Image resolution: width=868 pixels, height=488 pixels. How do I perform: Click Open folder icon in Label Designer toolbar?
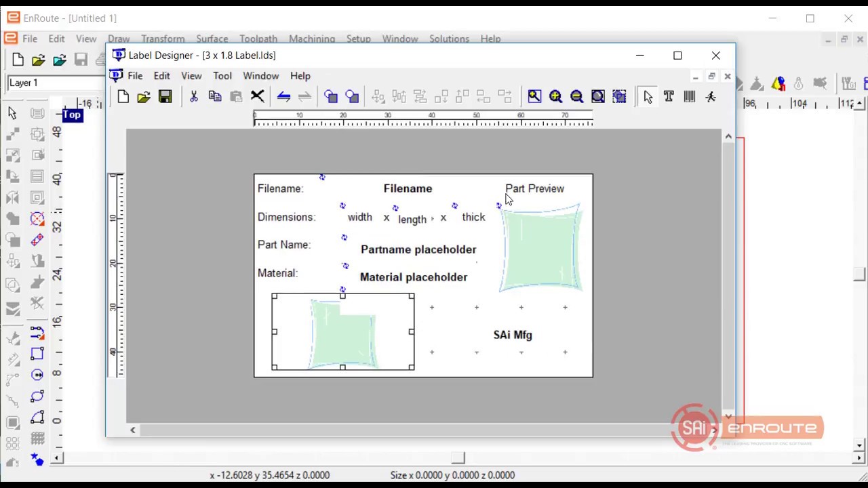coord(144,97)
